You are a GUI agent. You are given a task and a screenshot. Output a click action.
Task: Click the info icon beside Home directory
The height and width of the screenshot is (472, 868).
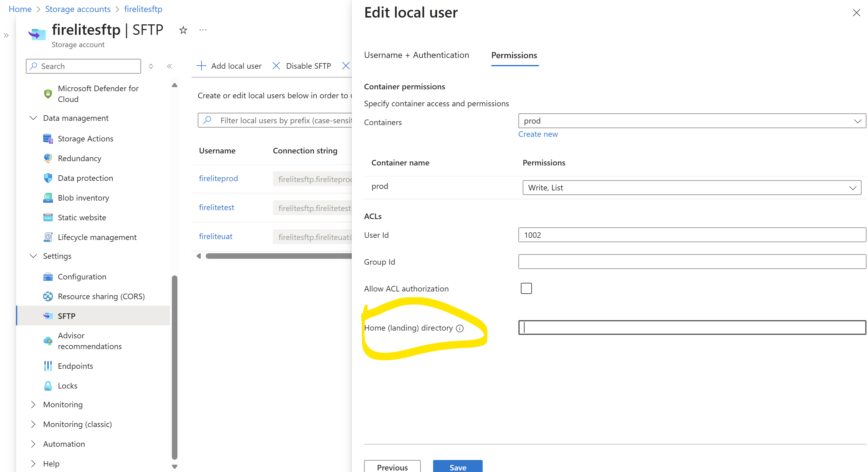point(460,328)
